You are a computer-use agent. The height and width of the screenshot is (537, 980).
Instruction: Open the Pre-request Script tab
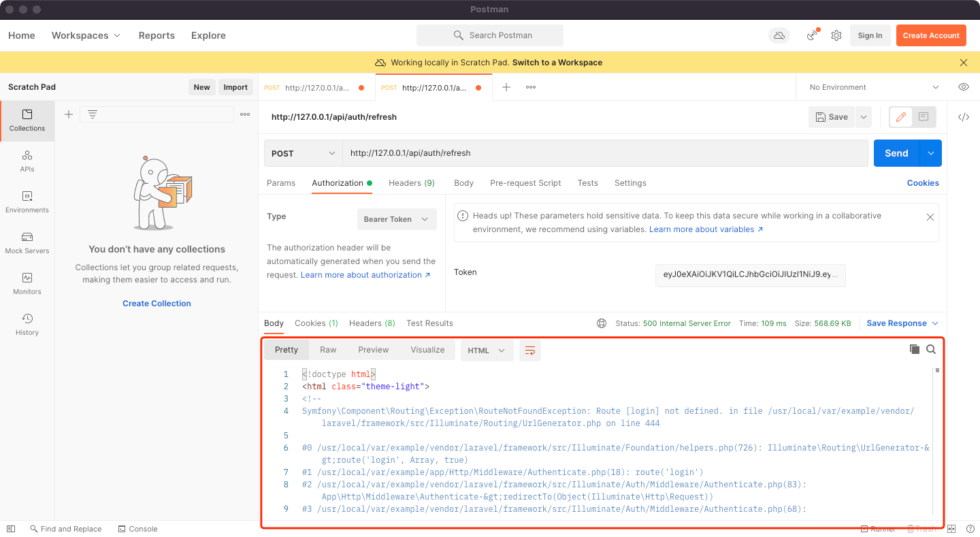[x=525, y=183]
